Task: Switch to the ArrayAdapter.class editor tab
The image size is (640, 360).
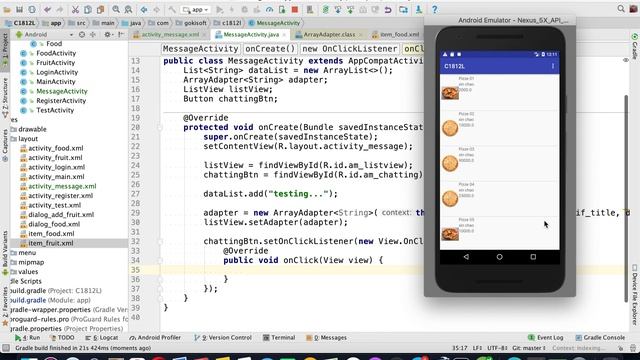Action: pos(329,34)
